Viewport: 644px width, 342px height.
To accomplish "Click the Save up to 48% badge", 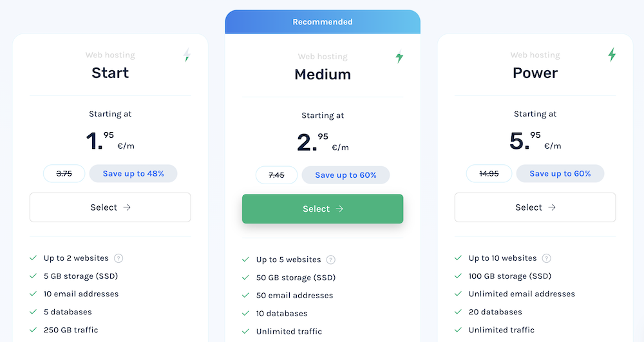I will tap(133, 173).
